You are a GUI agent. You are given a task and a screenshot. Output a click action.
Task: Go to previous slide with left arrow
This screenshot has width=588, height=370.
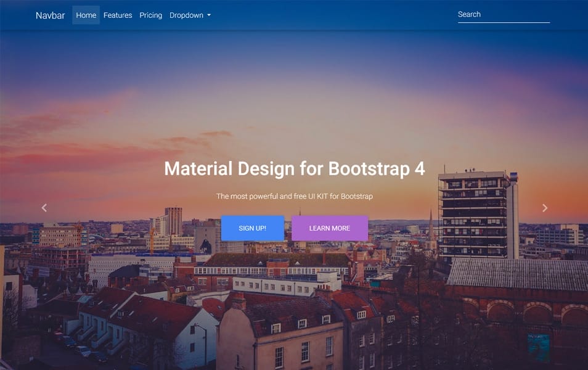coord(43,208)
